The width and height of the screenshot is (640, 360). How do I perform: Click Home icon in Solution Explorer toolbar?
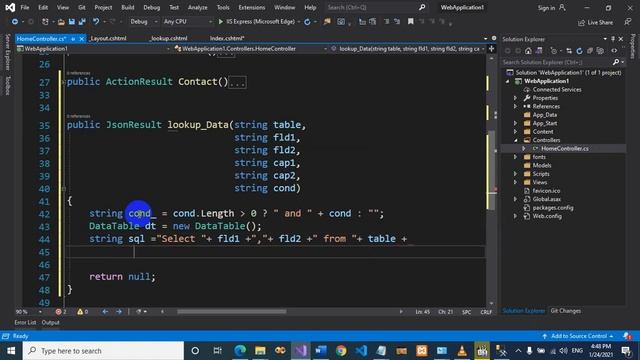click(x=528, y=51)
